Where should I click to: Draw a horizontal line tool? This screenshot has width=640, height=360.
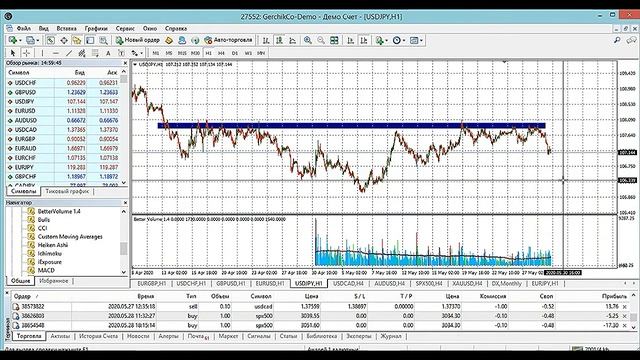click(x=56, y=53)
